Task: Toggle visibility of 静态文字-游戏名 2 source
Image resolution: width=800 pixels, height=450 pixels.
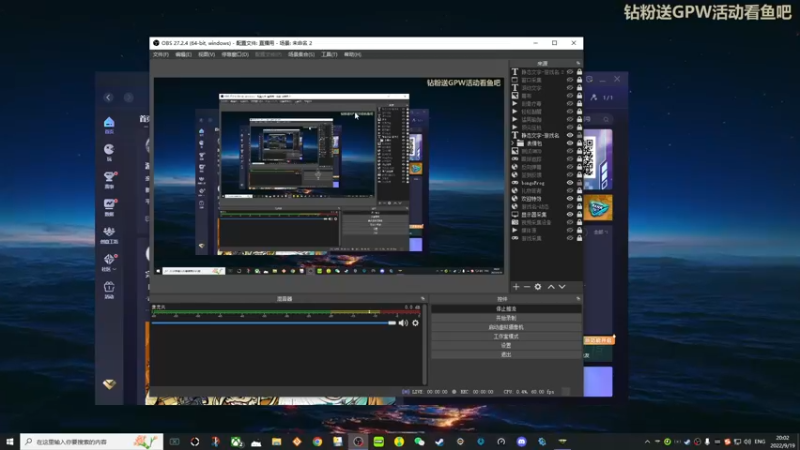Action: pyautogui.click(x=570, y=72)
